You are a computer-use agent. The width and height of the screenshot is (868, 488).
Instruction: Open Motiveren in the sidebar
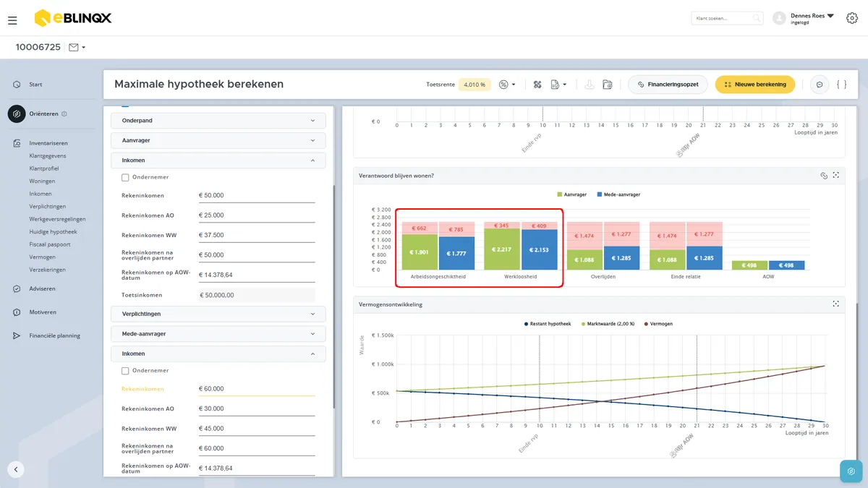click(43, 312)
